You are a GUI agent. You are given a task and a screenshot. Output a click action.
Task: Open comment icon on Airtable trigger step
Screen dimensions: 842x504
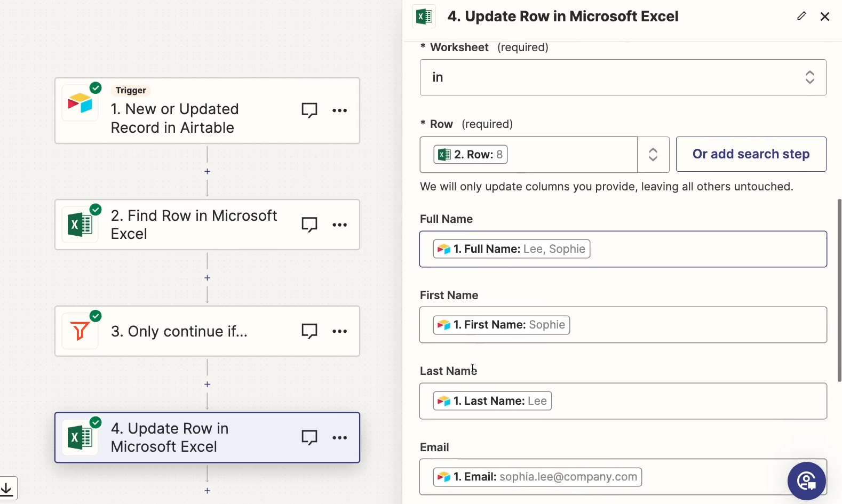coord(309,110)
